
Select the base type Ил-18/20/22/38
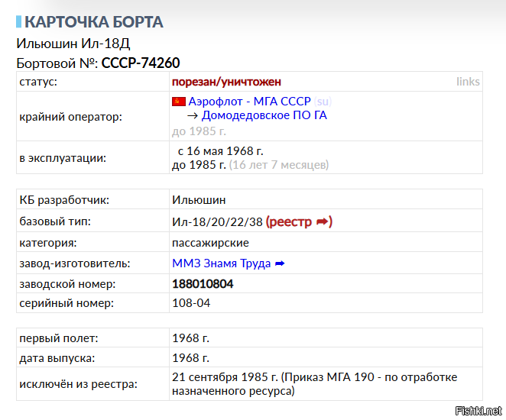(x=217, y=221)
